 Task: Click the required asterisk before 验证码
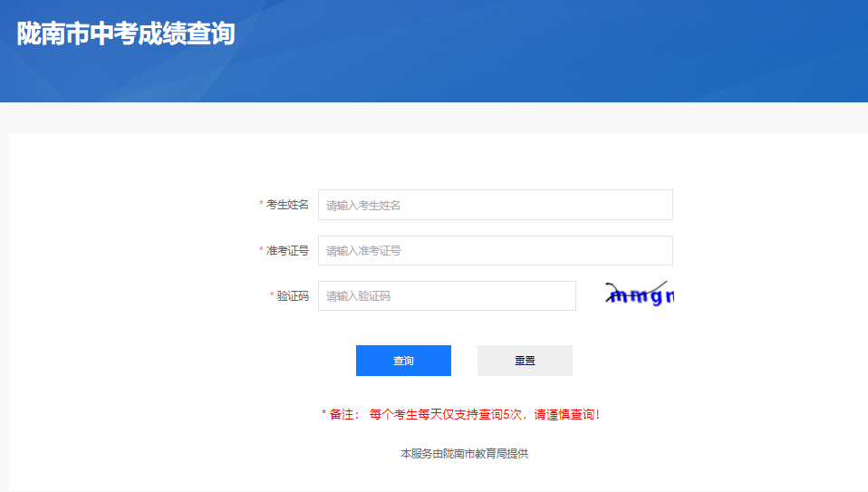pyautogui.click(x=272, y=296)
